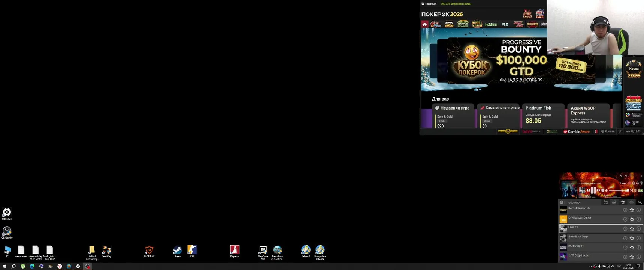The image size is (644, 270).
Task: Select the Своё FM station
Action: tap(601, 229)
